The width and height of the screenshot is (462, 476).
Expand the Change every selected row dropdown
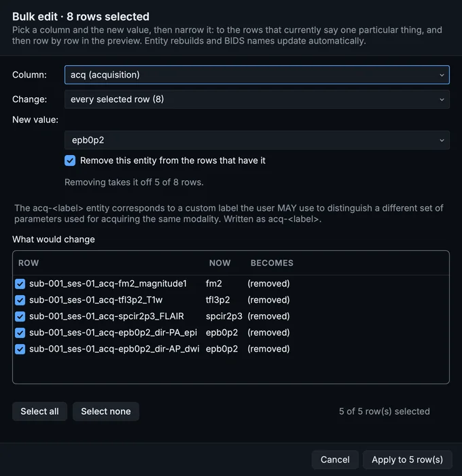pyautogui.click(x=257, y=99)
